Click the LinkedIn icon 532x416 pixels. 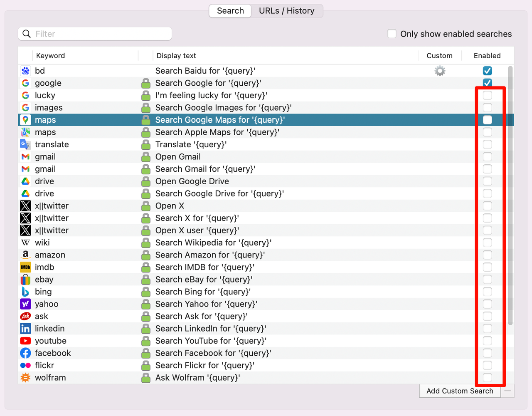[x=25, y=329]
